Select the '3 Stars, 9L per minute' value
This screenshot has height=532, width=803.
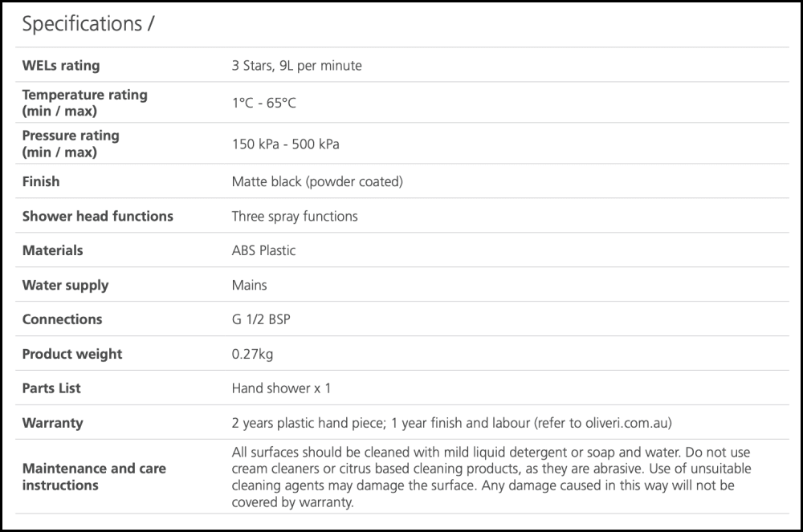296,66
